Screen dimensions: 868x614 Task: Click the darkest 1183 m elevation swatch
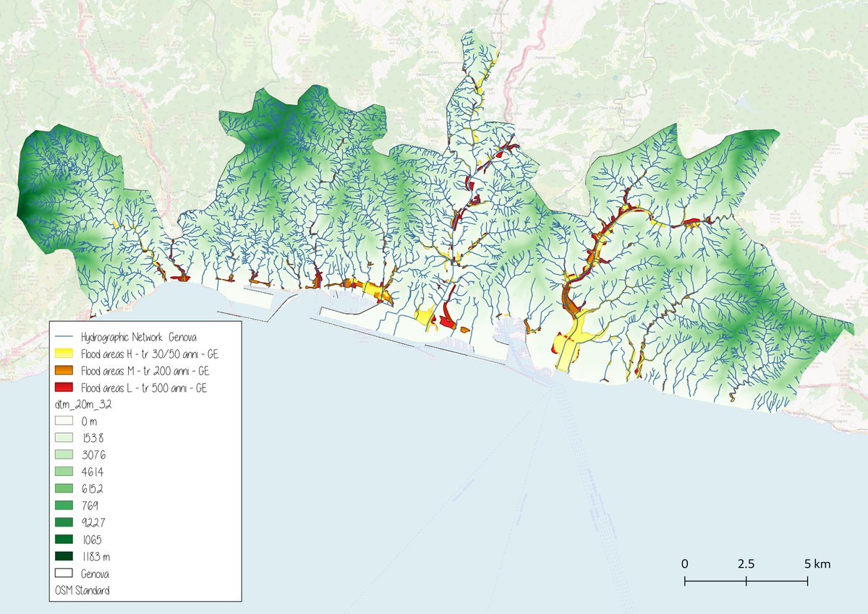(65, 556)
